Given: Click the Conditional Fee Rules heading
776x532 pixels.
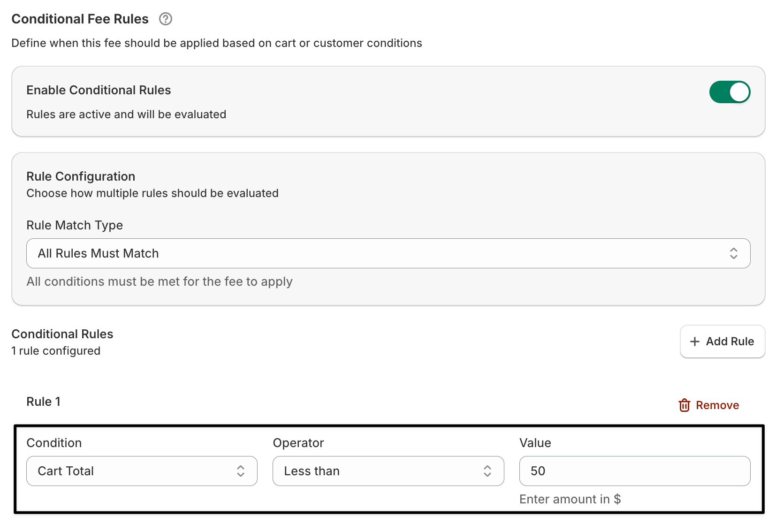Looking at the screenshot, I should tap(80, 19).
